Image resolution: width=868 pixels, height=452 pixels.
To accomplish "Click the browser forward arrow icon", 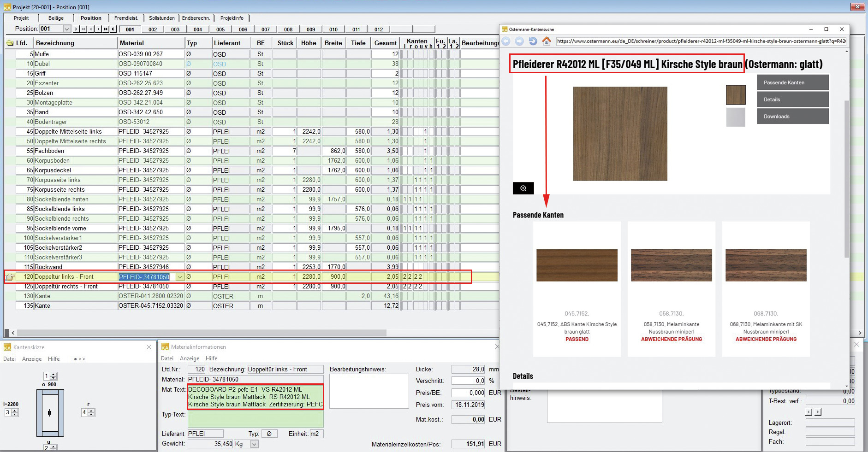I will (519, 41).
